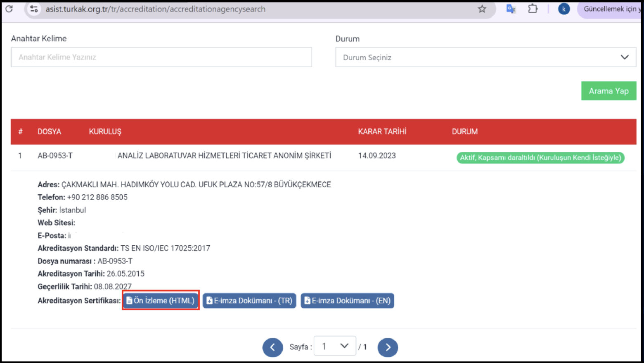The width and height of the screenshot is (644, 363).
Task: Click the green Arama Yap button
Action: [609, 91]
